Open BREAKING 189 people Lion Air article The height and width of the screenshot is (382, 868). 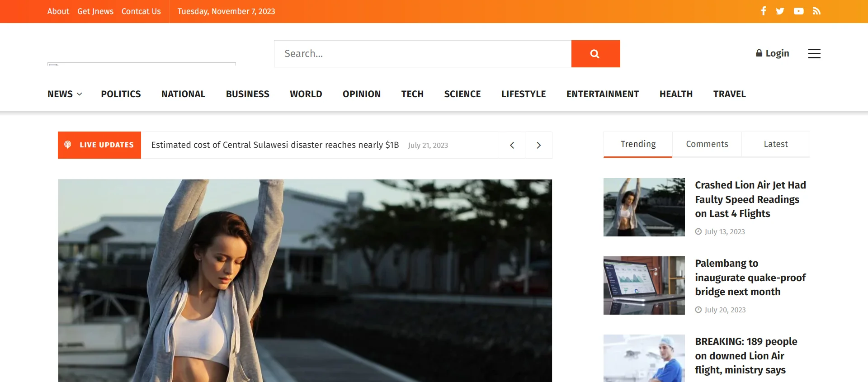pos(746,356)
